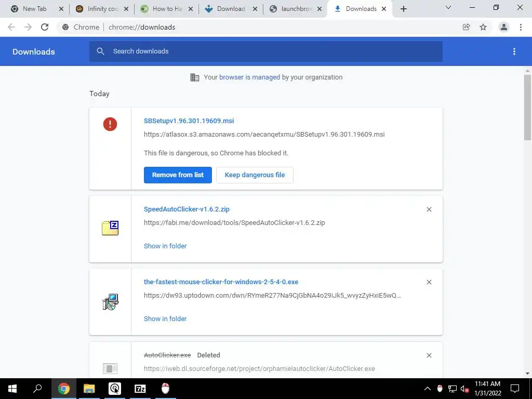This screenshot has width=532, height=399.
Task: Open the Windows notification center
Action: point(515,389)
